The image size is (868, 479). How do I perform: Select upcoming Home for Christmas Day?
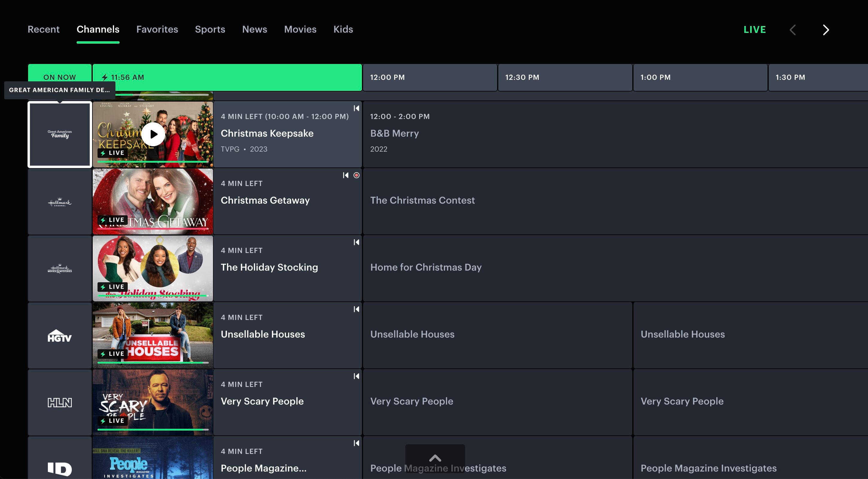click(x=615, y=269)
